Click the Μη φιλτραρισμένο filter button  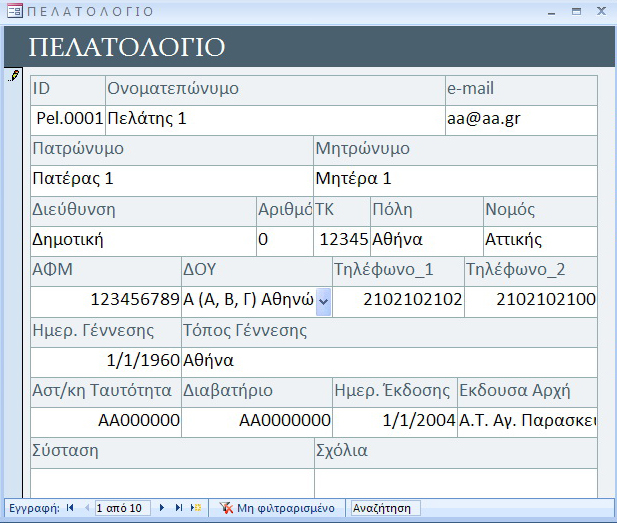coord(278,508)
